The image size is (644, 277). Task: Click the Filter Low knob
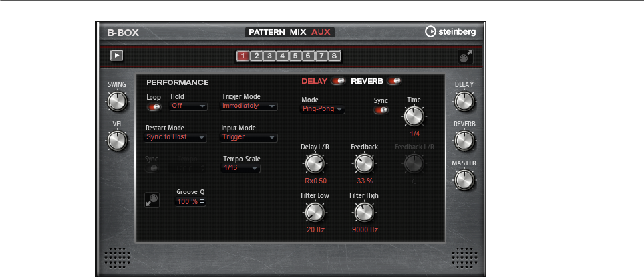click(315, 212)
